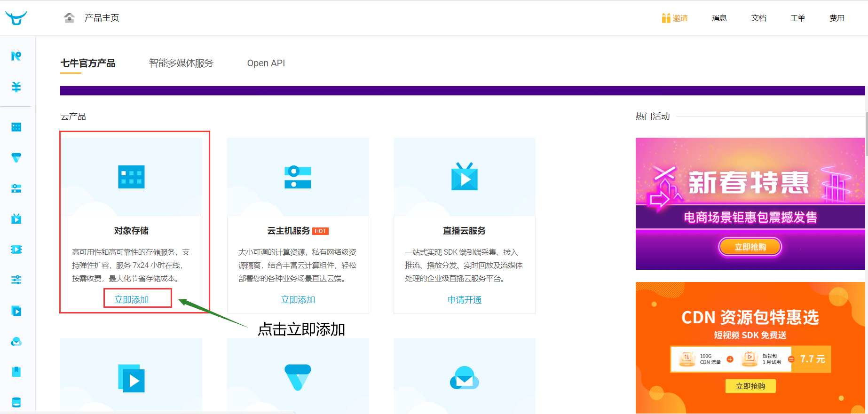Viewport: 868px width, 414px height.
Task: Click the home icon beside 产品主页
Action: [69, 18]
